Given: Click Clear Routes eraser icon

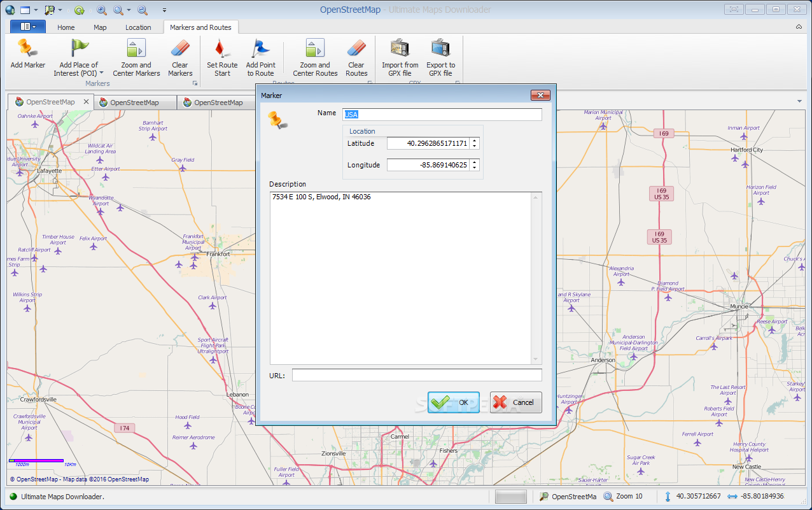Looking at the screenshot, I should click(356, 48).
